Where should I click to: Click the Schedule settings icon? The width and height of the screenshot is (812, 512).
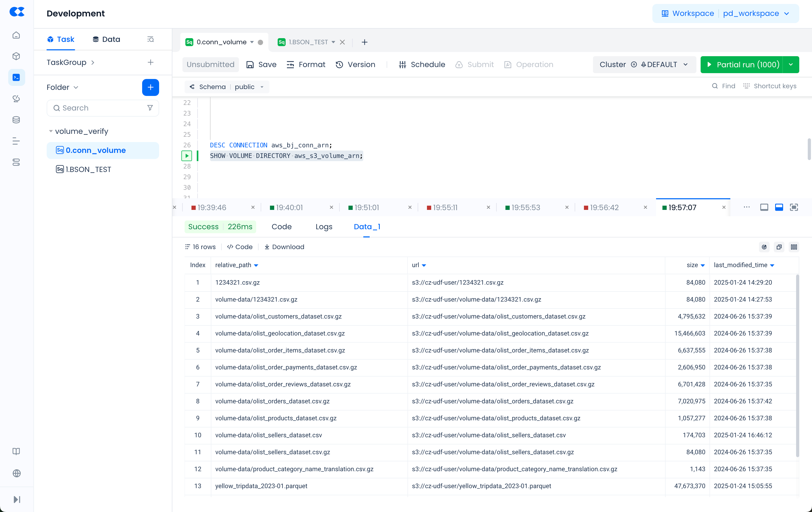[402, 65]
